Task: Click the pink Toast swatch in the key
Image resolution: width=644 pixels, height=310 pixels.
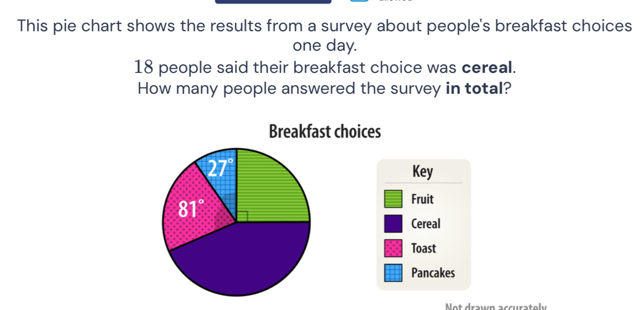Action: [393, 248]
